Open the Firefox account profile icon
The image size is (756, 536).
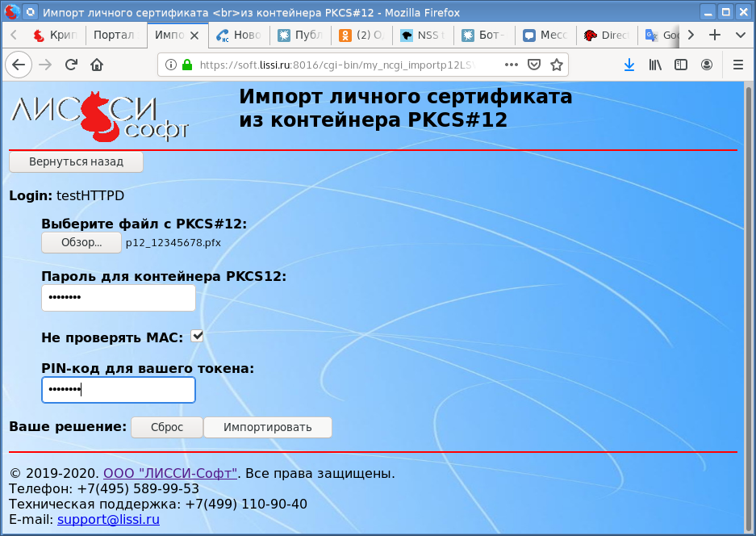[707, 65]
